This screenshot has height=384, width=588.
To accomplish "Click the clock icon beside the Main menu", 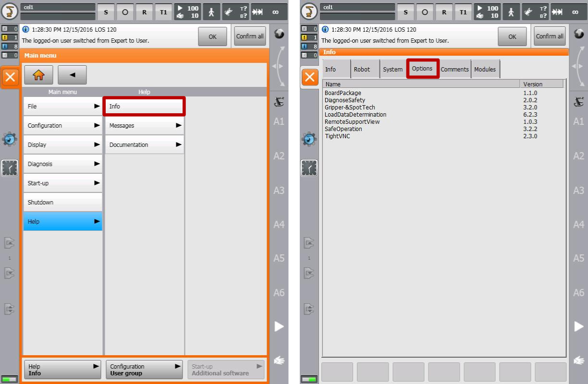I will click(10, 168).
